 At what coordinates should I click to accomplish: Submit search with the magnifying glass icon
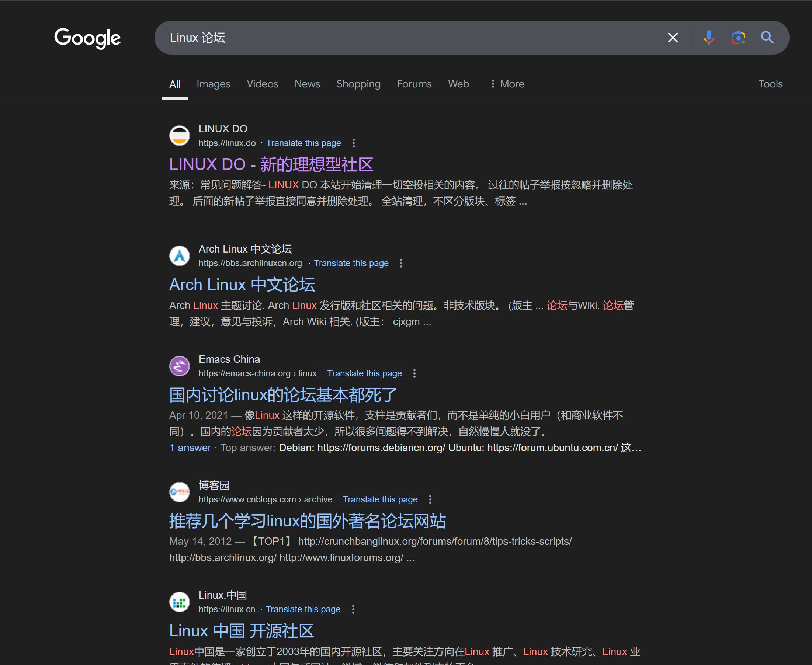pyautogui.click(x=767, y=38)
